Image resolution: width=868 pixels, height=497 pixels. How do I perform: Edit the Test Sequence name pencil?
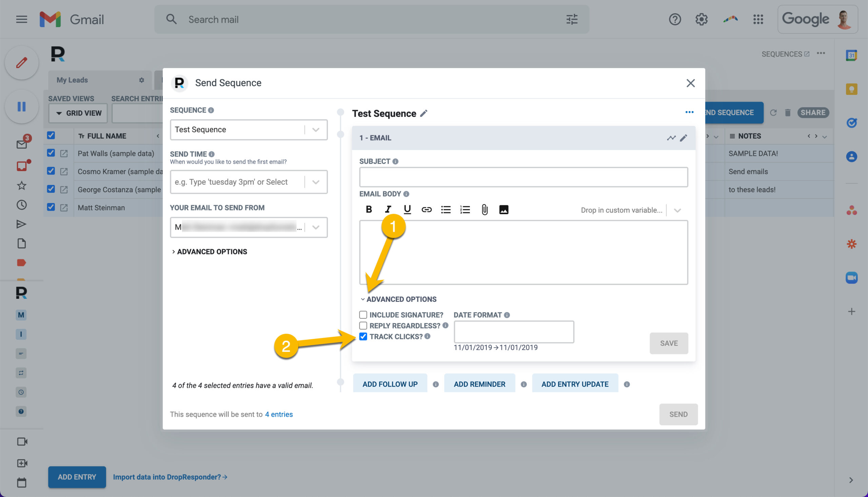point(423,113)
